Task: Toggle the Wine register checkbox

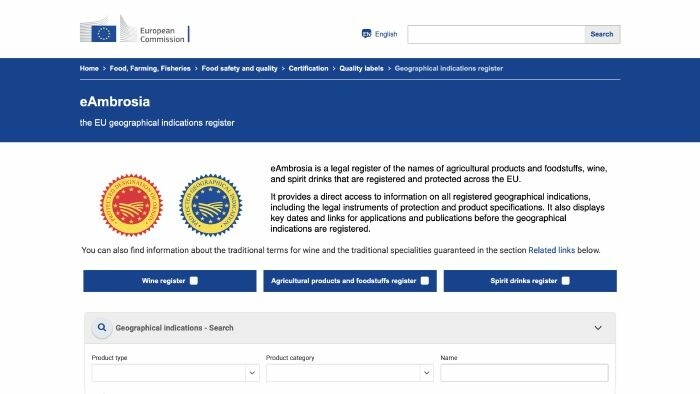Action: [x=194, y=281]
